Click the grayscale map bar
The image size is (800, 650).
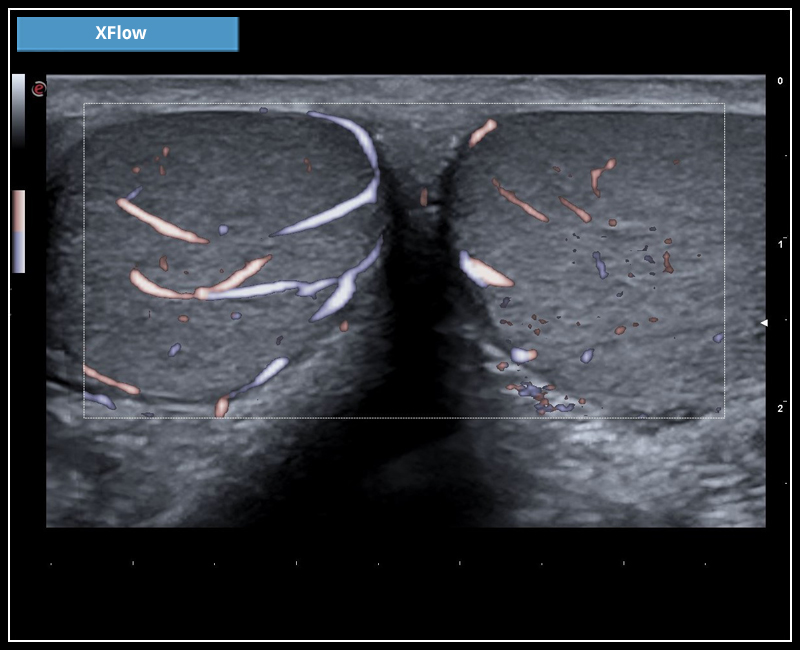[x=18, y=108]
